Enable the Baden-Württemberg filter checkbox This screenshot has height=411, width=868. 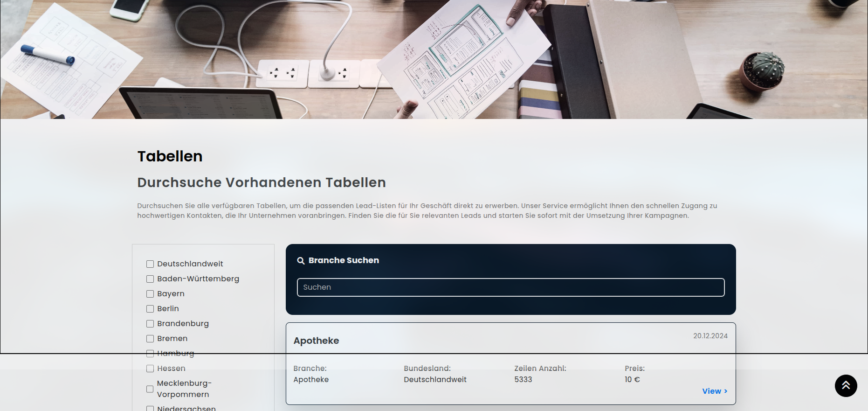pyautogui.click(x=150, y=279)
